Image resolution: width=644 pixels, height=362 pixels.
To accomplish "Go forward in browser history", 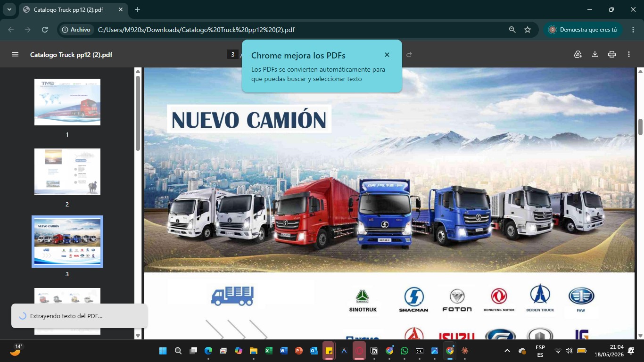I will [x=28, y=29].
